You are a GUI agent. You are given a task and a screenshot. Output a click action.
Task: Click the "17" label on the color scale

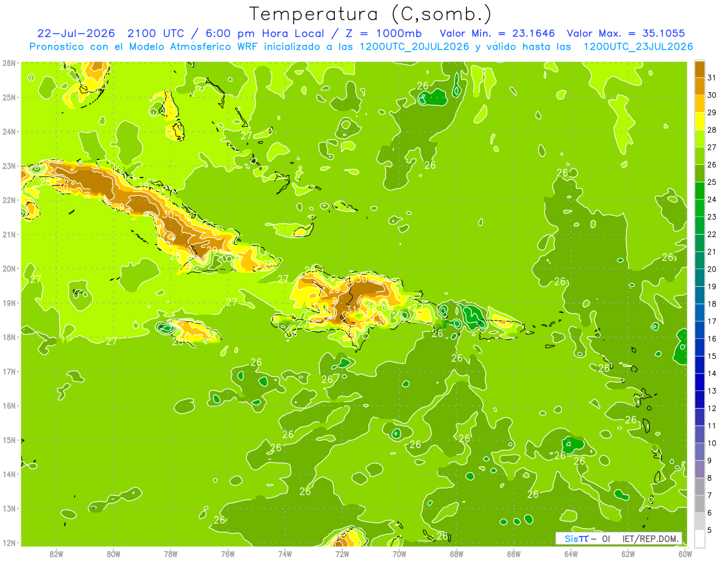click(712, 321)
